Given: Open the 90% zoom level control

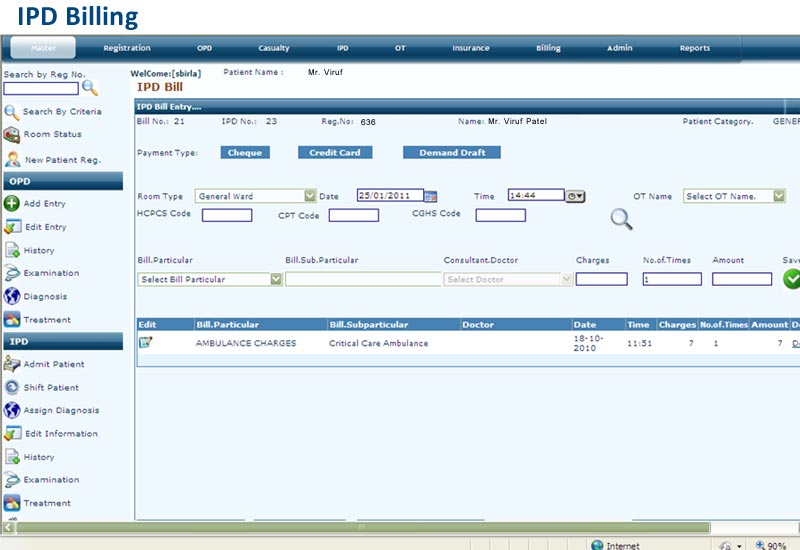Looking at the screenshot, I should point(771,545).
